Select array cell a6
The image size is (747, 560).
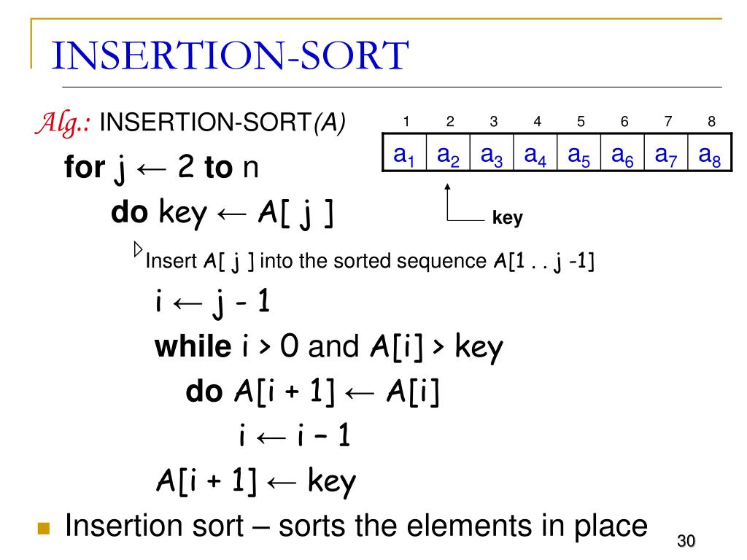point(622,152)
